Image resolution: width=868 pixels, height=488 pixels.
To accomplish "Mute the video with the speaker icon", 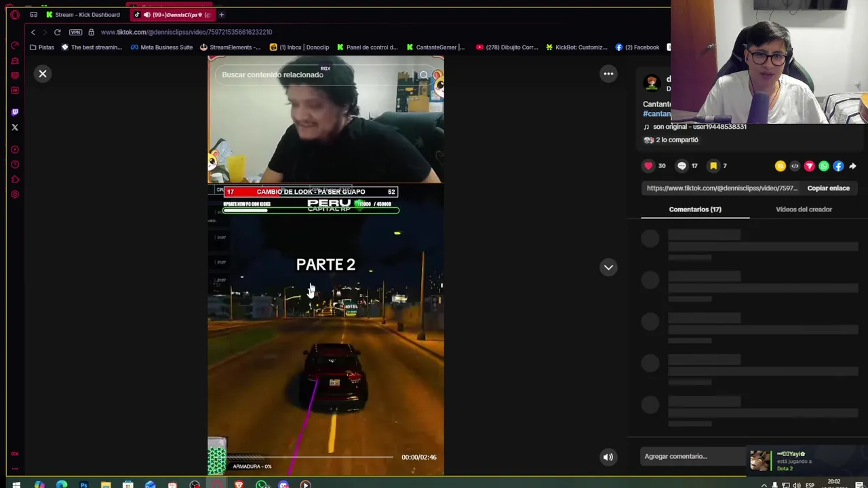I will 608,457.
